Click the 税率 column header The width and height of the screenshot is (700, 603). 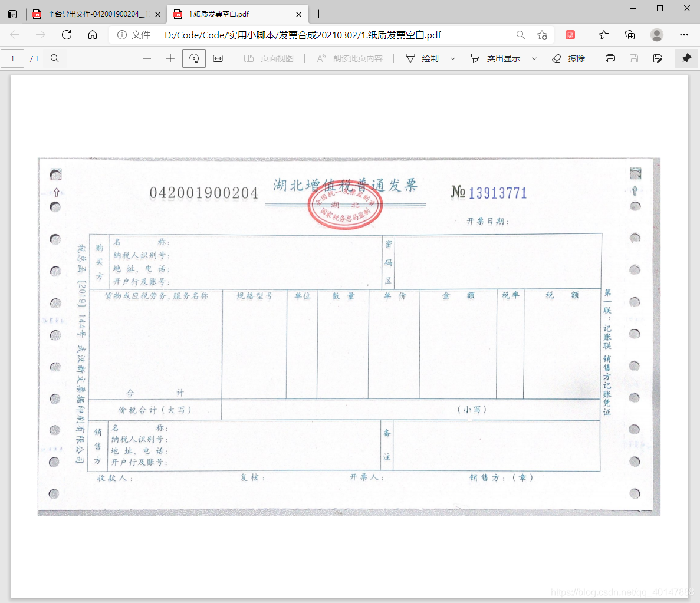pyautogui.click(x=510, y=295)
